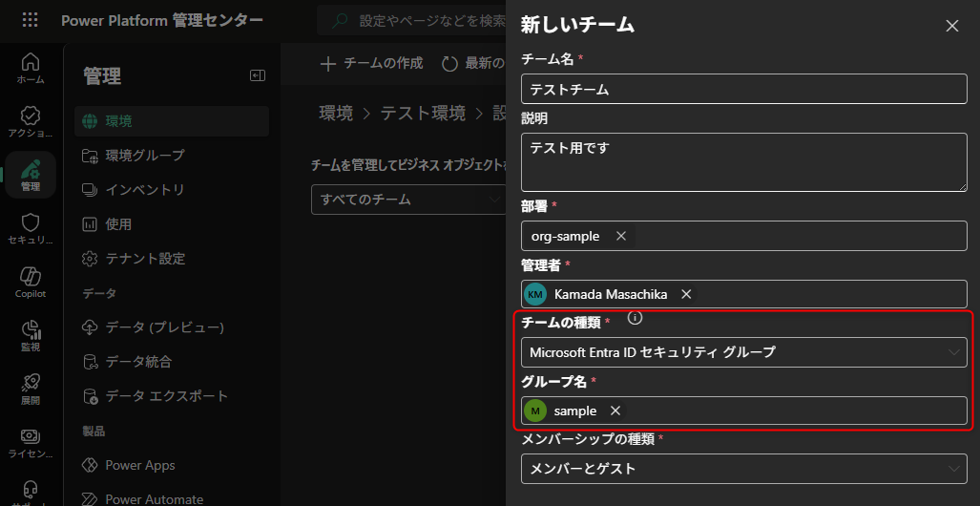Click the info icon beside チームの種類
This screenshot has width=980, height=506.
[x=636, y=318]
